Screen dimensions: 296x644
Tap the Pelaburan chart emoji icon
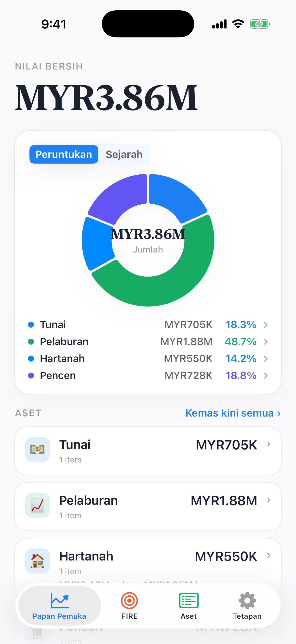click(38, 505)
